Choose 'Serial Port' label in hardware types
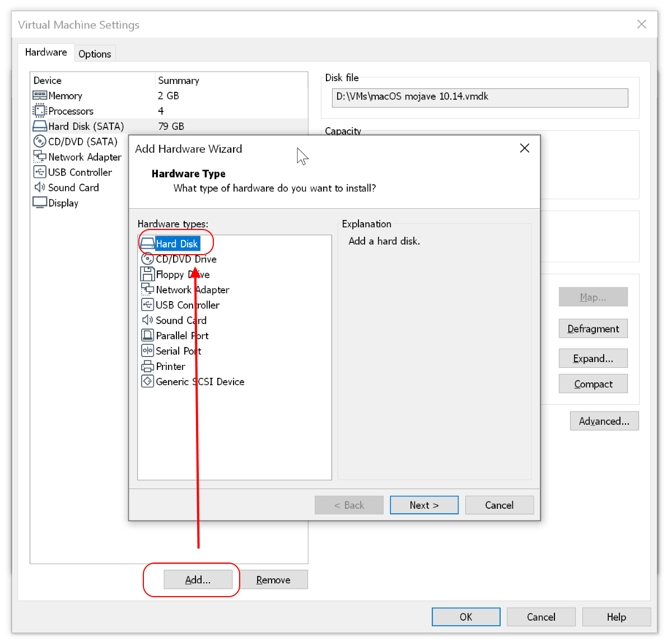672x642 pixels. (178, 351)
